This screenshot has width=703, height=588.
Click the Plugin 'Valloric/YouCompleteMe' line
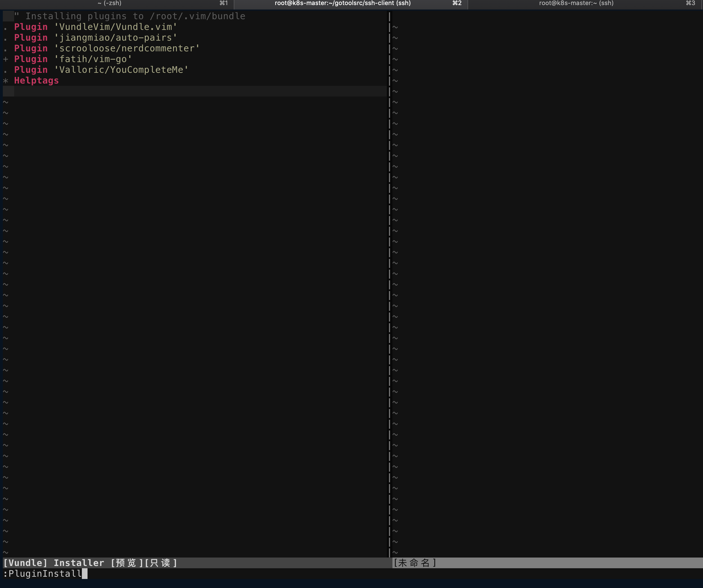click(x=101, y=70)
